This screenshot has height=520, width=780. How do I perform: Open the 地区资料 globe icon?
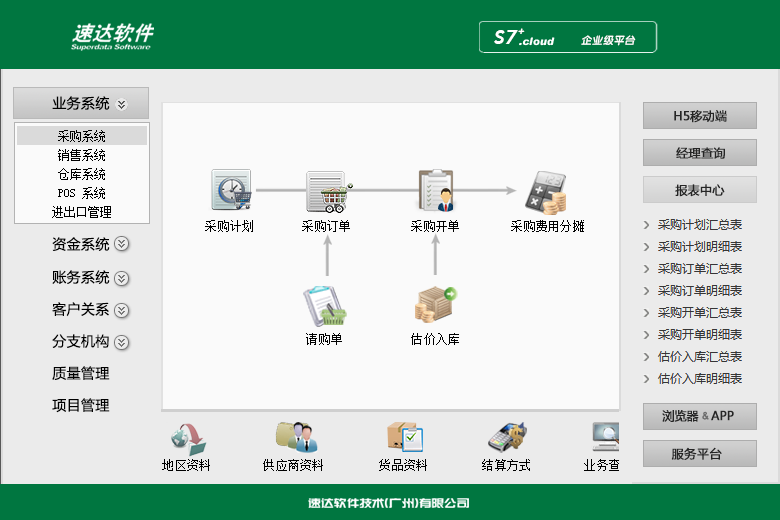click(x=188, y=439)
